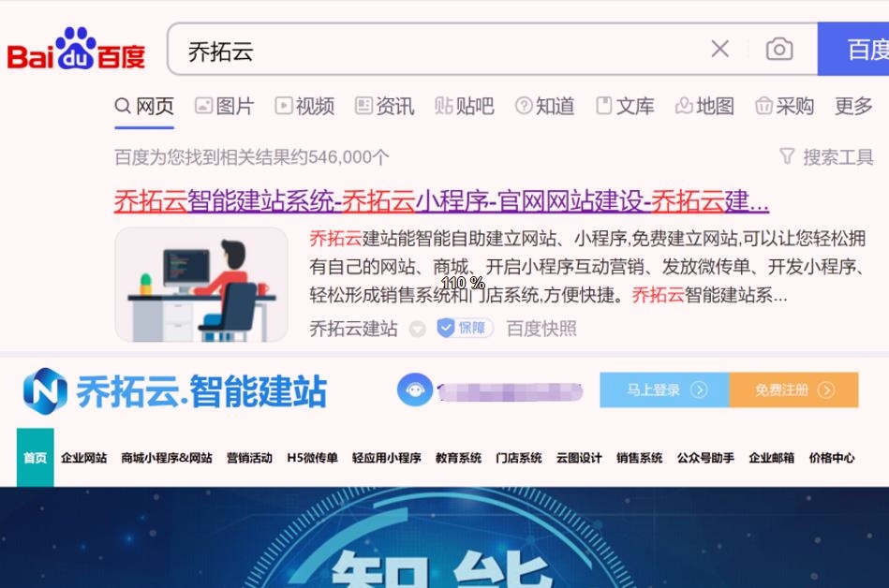Open the 搜索工具 filter
The height and width of the screenshot is (588, 889).
coord(826,157)
